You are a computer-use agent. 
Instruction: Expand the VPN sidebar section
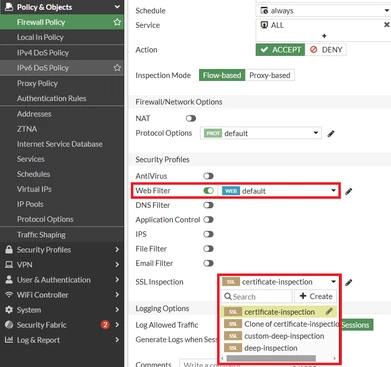[x=117, y=265]
